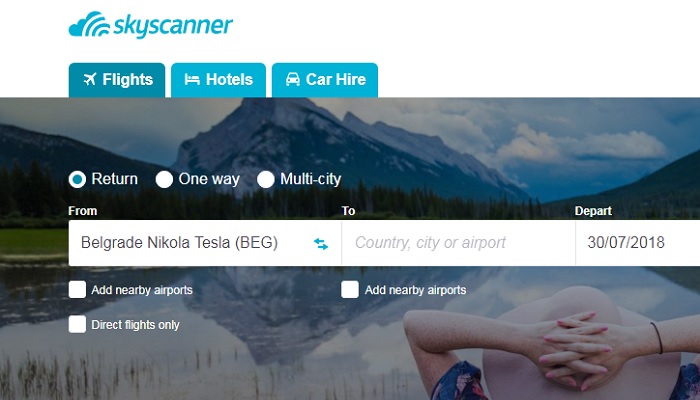Select the Flights tab label

(127, 79)
